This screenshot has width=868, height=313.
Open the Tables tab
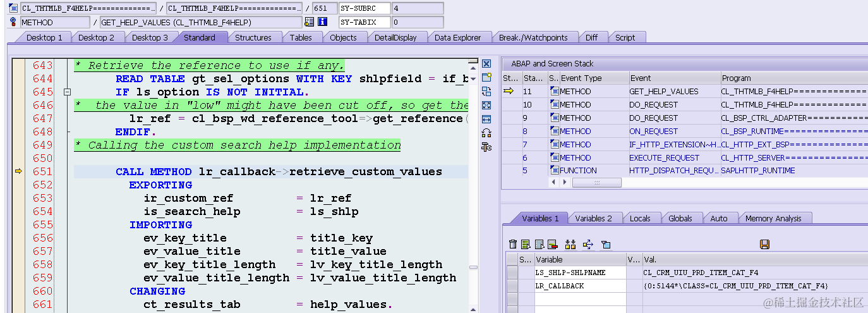pyautogui.click(x=301, y=37)
